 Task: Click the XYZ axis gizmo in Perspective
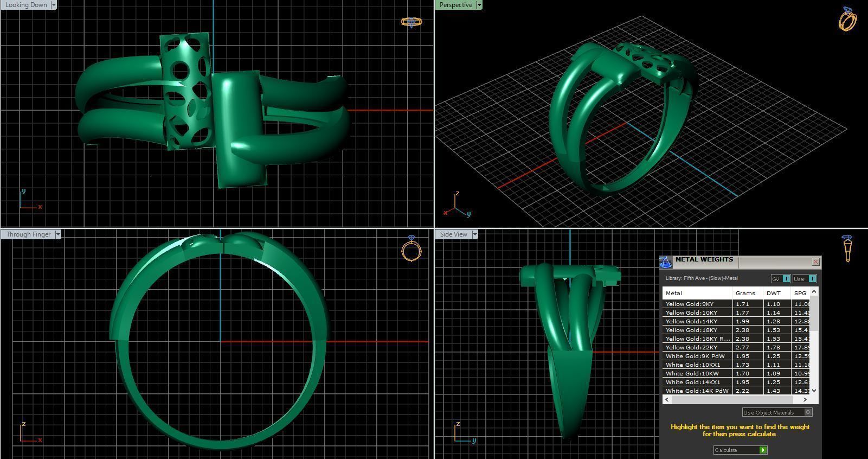[458, 205]
